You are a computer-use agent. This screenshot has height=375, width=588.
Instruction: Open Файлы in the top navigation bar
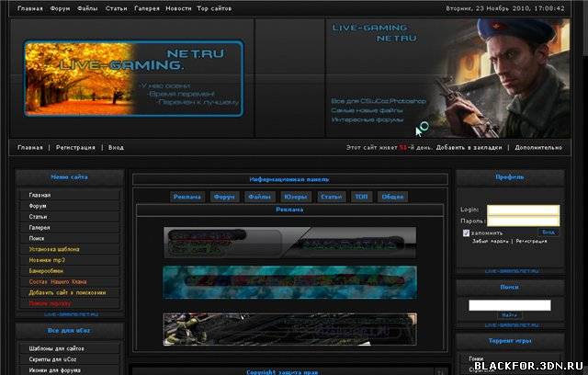coord(87,8)
